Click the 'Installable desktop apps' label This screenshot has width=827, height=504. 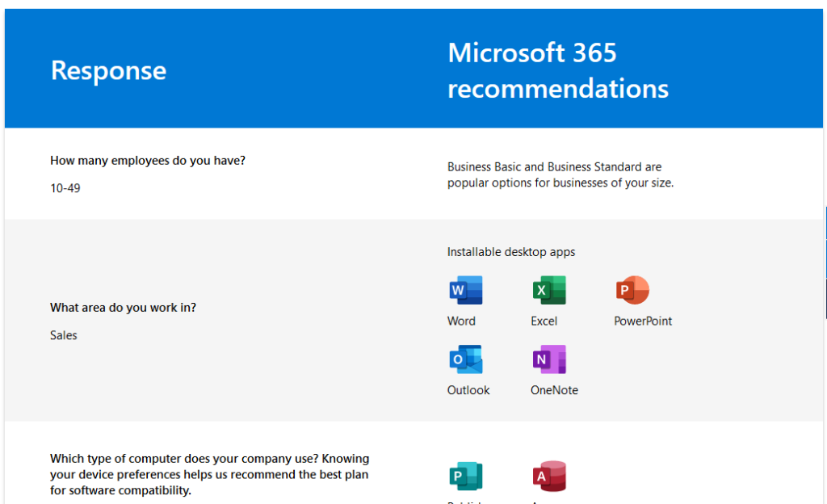coord(510,251)
